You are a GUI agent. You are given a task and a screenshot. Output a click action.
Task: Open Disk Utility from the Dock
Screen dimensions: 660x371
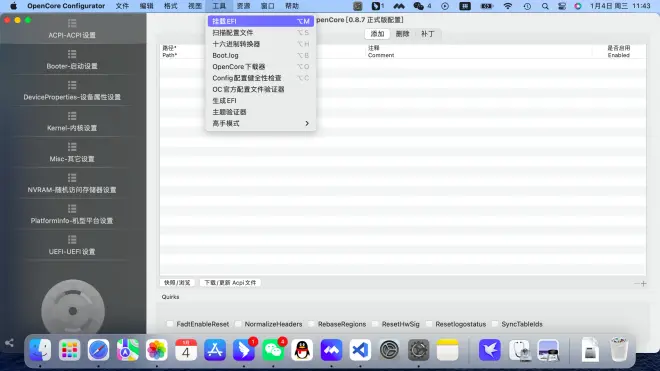tap(519, 350)
